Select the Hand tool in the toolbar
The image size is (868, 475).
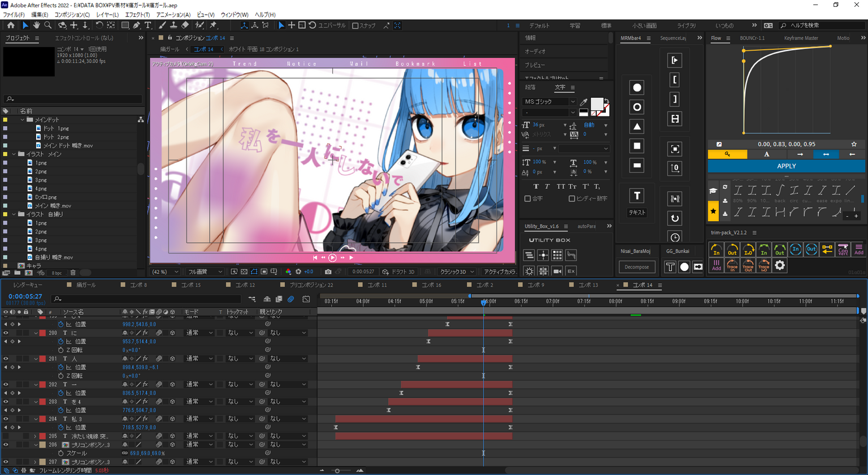[x=36, y=25]
